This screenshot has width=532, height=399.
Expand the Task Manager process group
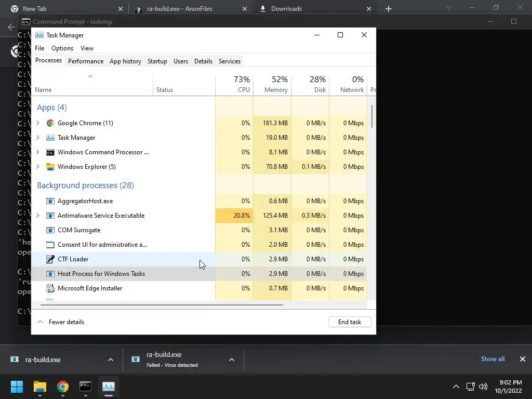(37, 138)
